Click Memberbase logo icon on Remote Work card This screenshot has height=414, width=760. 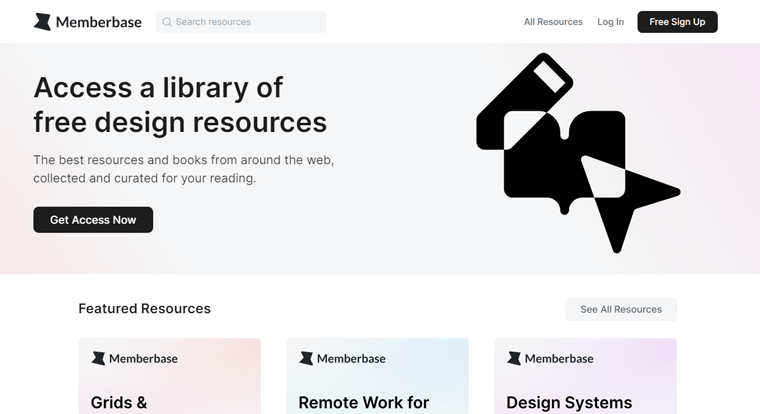tap(306, 358)
